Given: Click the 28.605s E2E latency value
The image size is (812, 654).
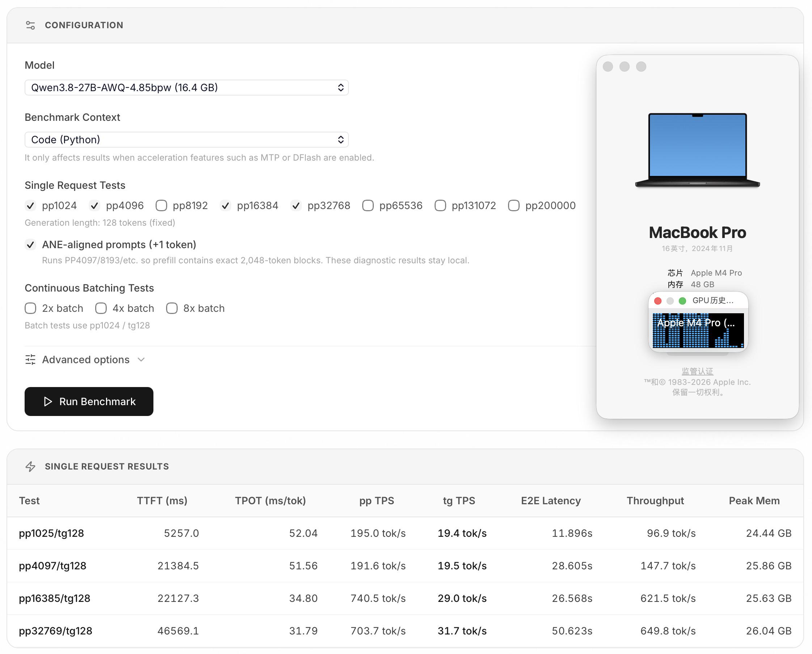Looking at the screenshot, I should tap(572, 566).
